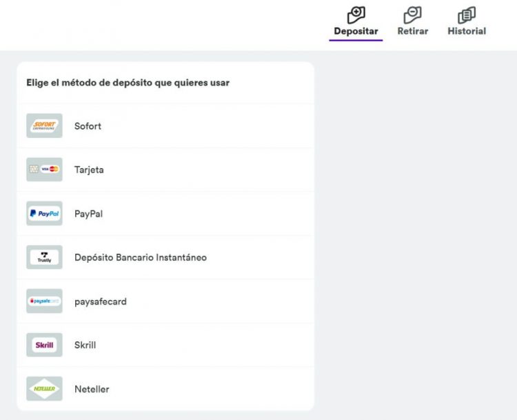517x420 pixels.
Task: Click the Neteller logo icon
Action: pyautogui.click(x=44, y=389)
